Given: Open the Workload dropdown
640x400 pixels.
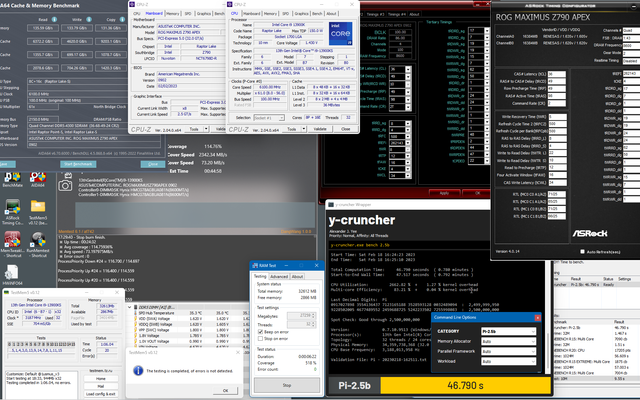Looking at the screenshot, I should (x=508, y=361).
